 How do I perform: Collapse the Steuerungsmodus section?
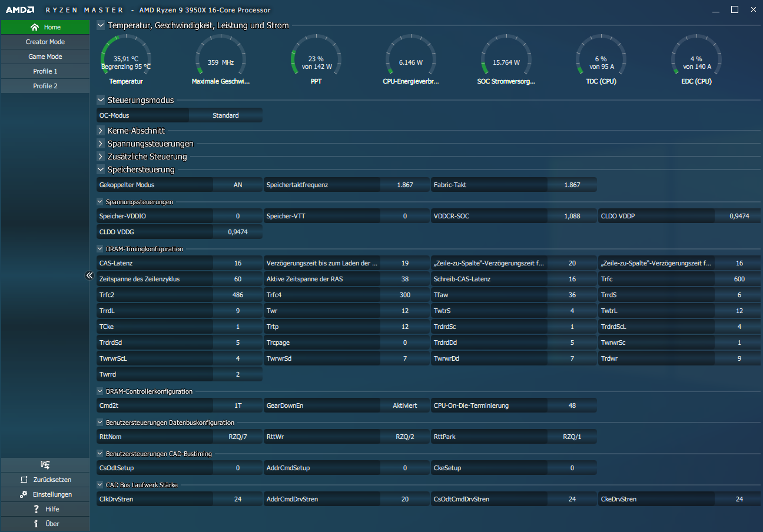[x=101, y=100]
